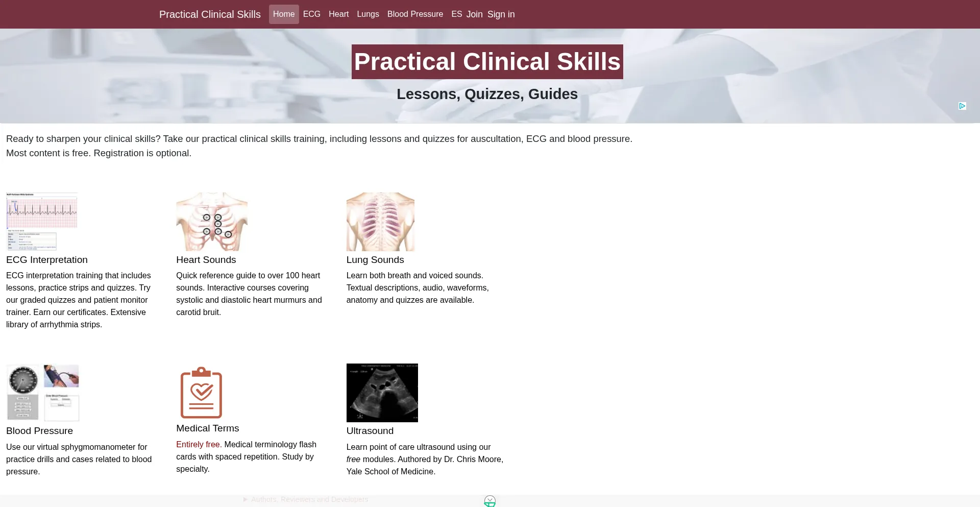Screen dimensions: 980x507
Task: Switch site language to ES
Action: click(456, 14)
